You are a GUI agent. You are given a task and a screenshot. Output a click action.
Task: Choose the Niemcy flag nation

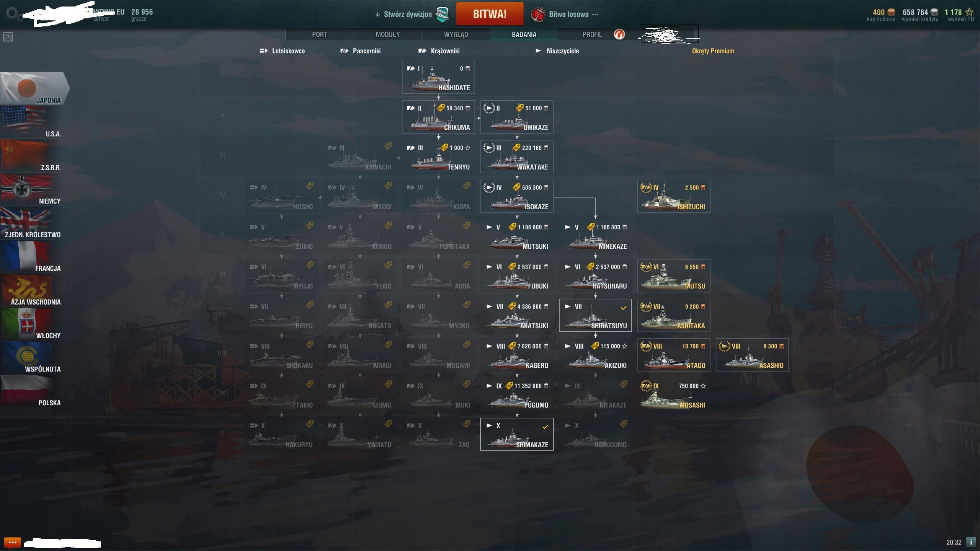point(31,189)
